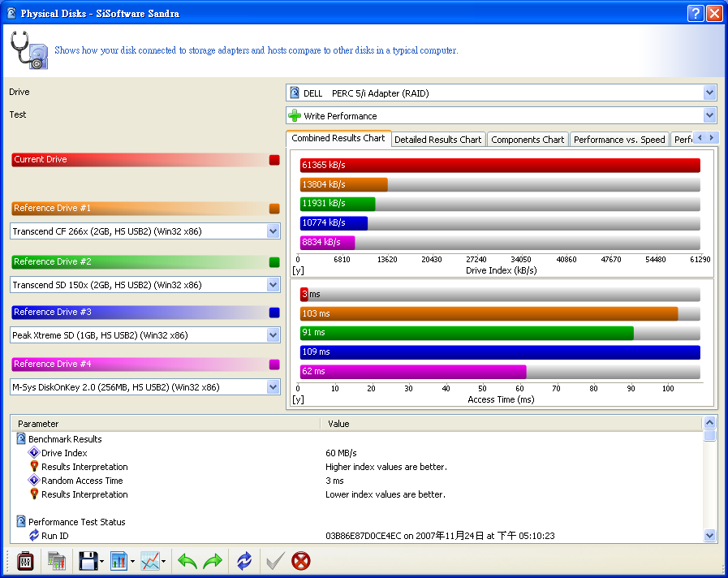
Task: Click the grey checkmark OK icon
Action: [x=275, y=561]
